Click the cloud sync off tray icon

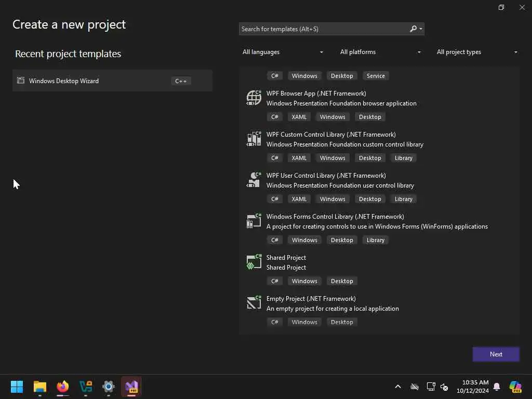coord(415,387)
